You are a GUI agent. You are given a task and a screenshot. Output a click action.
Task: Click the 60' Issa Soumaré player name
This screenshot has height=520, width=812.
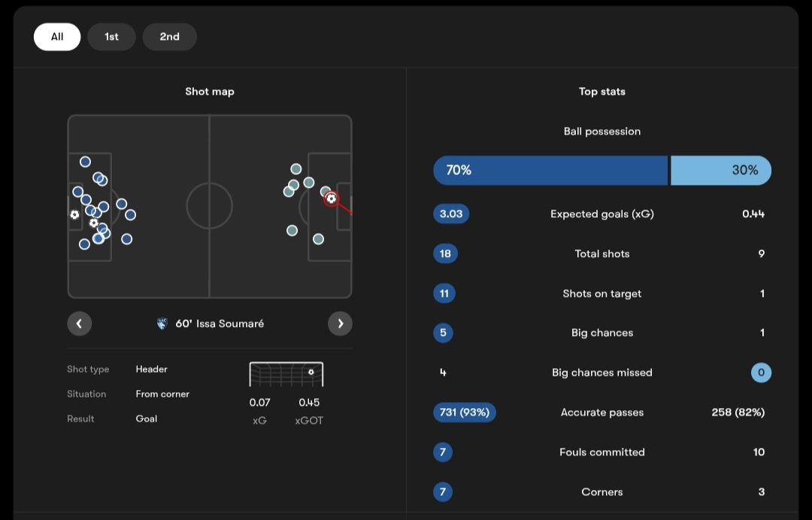pos(220,324)
